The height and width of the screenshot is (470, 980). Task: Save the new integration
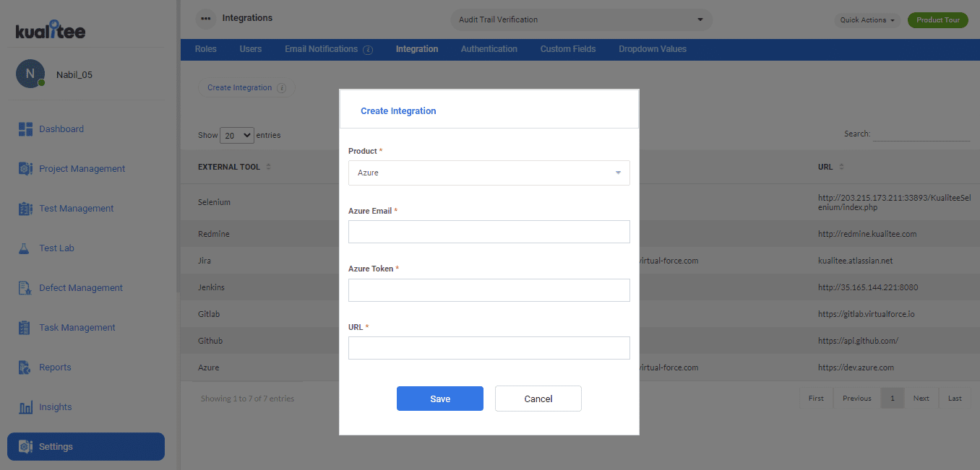440,399
